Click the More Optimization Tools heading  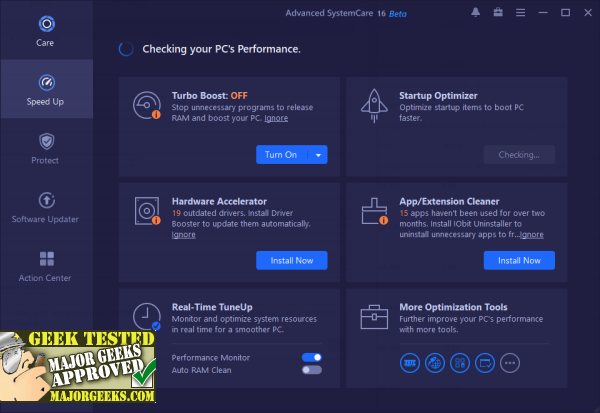click(453, 307)
